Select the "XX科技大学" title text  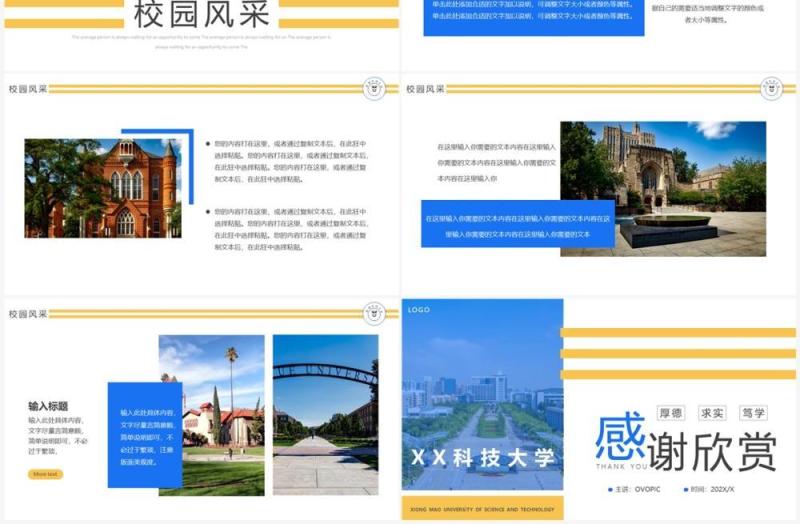click(x=483, y=458)
